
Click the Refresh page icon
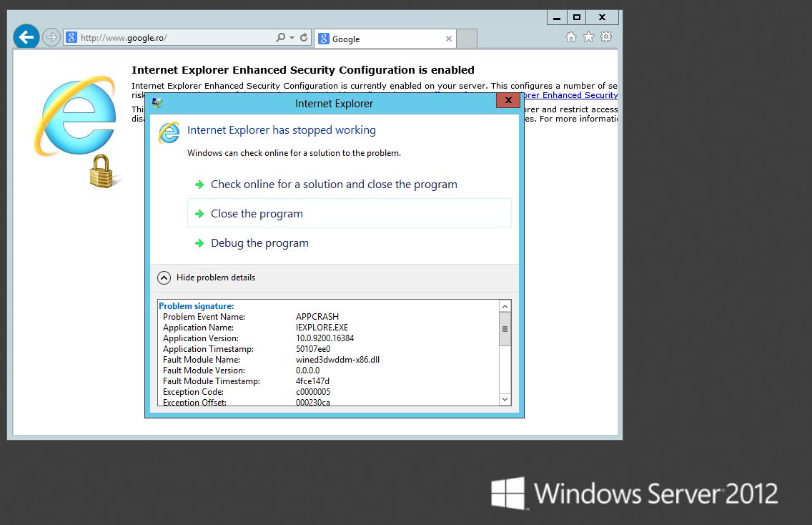click(304, 37)
